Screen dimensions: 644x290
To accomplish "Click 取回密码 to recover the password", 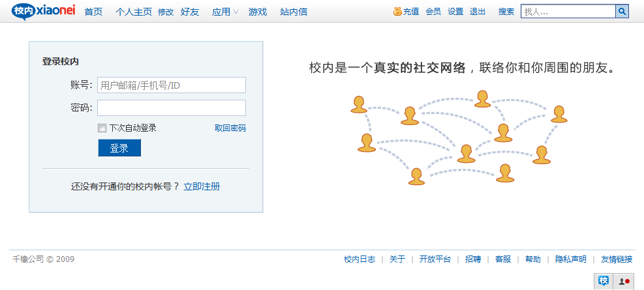I will click(x=230, y=128).
